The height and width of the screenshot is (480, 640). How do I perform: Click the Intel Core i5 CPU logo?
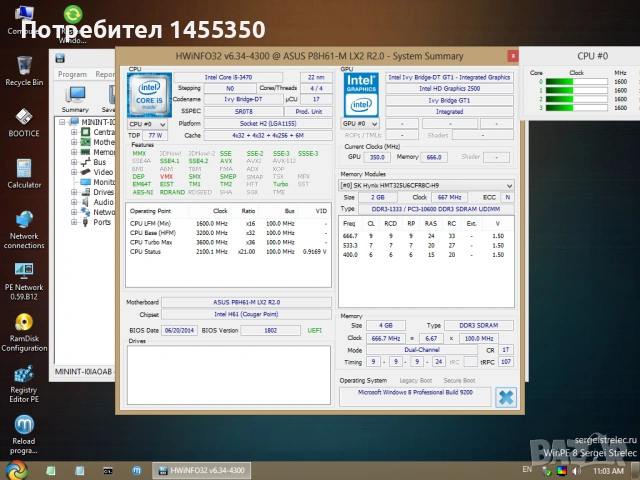pyautogui.click(x=149, y=95)
